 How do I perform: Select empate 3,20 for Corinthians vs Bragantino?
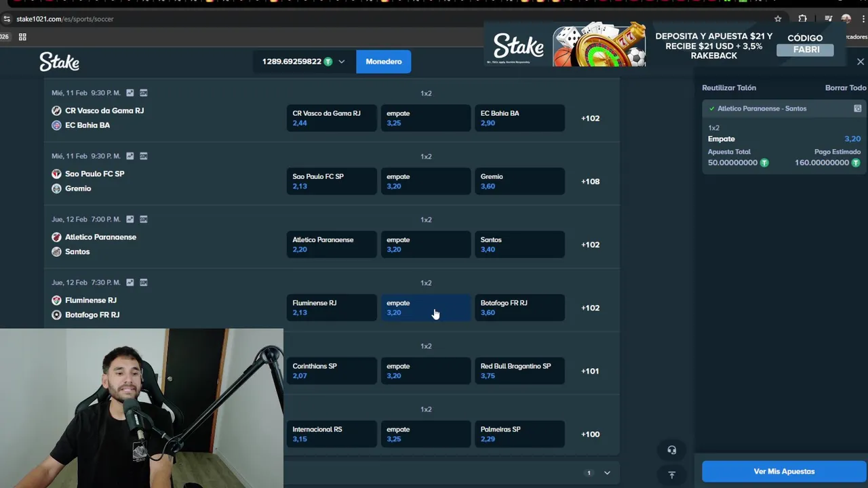tap(426, 371)
